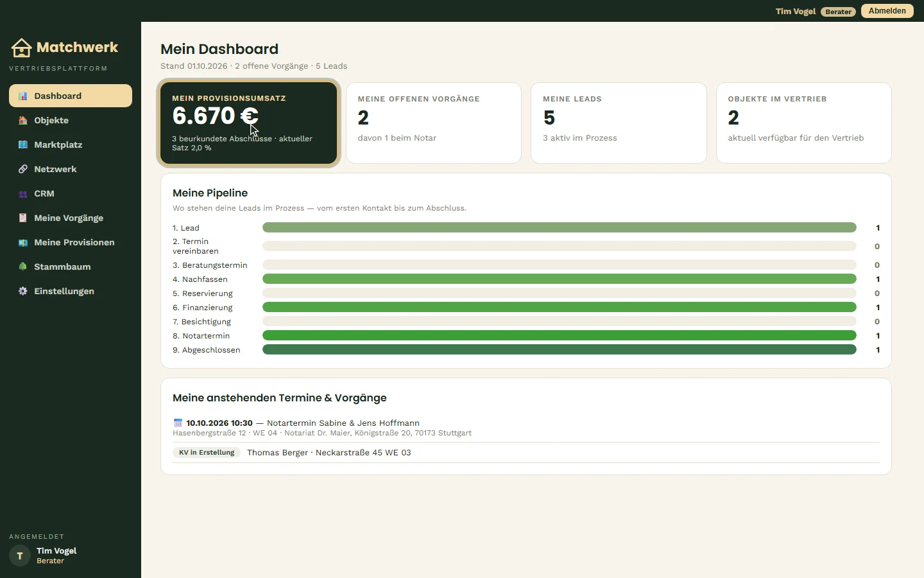Viewport: 924px width, 578px height.
Task: Open the Objekte menu entry
Action: [x=71, y=120]
